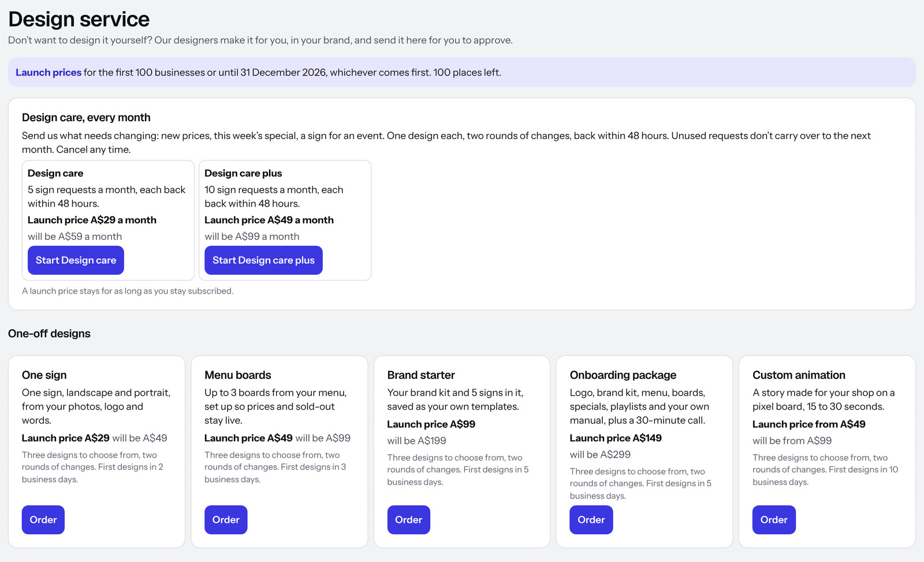
Task: Click the Launch prices text in banner
Action: pyautogui.click(x=49, y=72)
